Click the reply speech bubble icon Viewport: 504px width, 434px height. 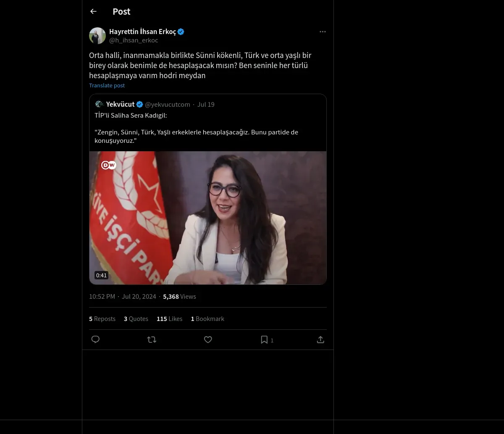coord(95,339)
